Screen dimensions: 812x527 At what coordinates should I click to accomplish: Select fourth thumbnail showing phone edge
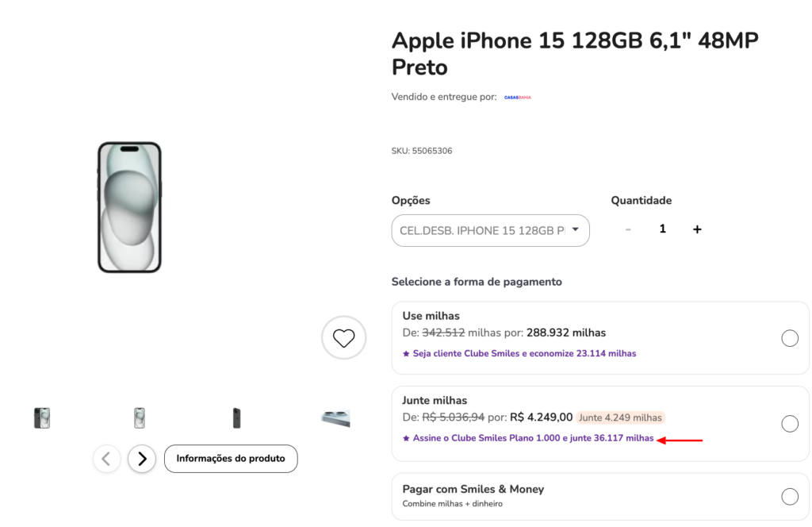(x=335, y=417)
